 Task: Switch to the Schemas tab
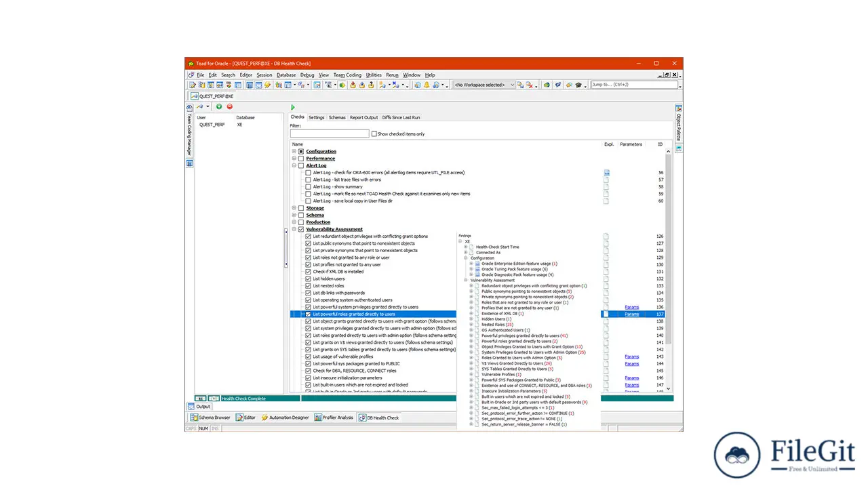click(337, 117)
